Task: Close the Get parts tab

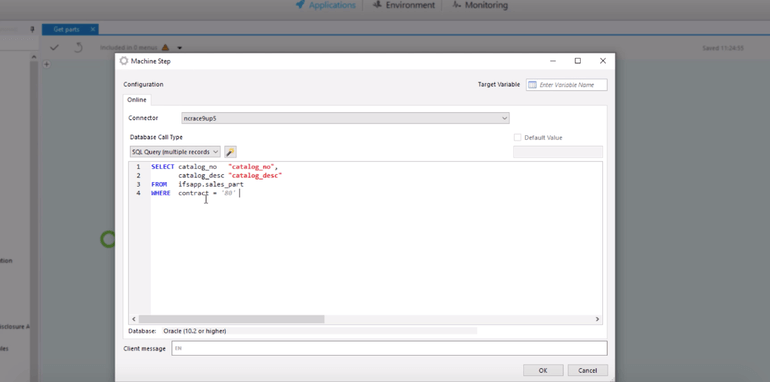Action: (x=93, y=29)
